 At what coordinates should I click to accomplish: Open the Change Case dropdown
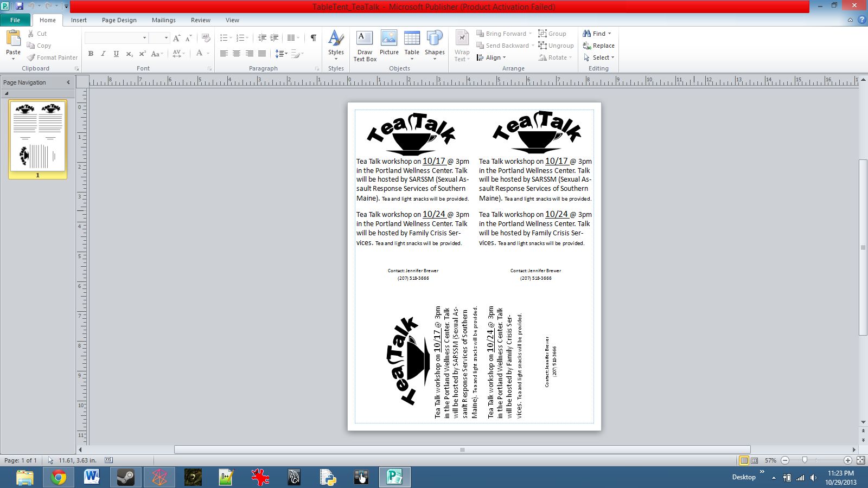157,54
